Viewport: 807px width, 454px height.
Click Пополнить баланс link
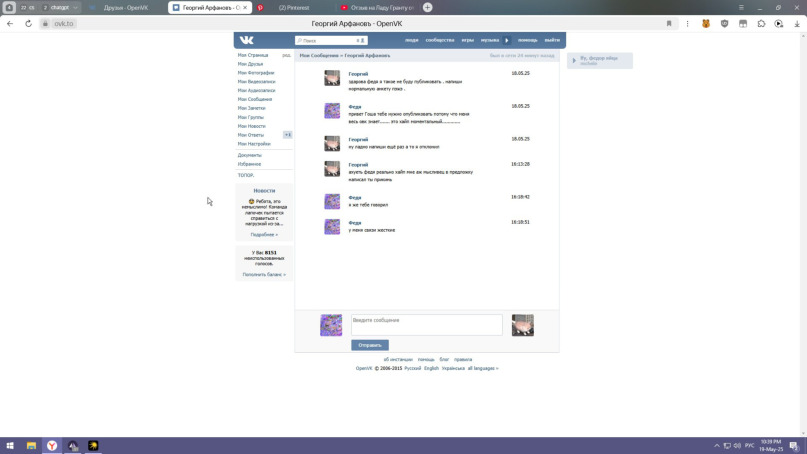[x=264, y=274]
